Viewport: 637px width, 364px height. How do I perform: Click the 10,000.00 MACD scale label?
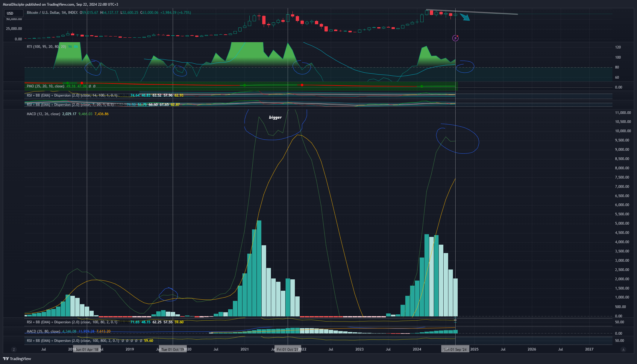tap(623, 131)
